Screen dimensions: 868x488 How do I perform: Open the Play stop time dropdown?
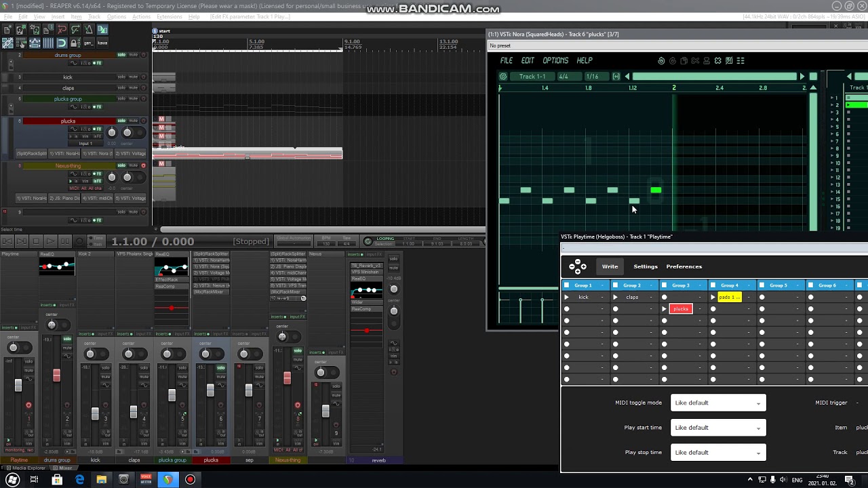(x=718, y=452)
